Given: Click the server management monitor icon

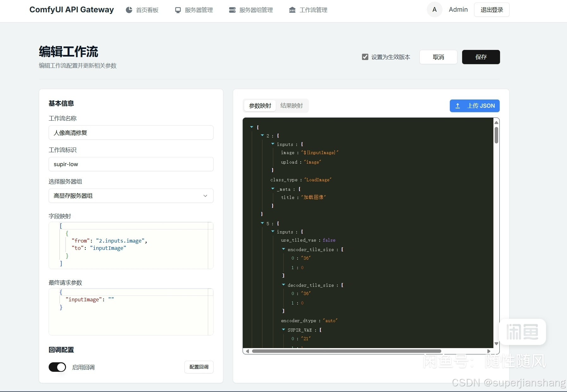Looking at the screenshot, I should [178, 10].
